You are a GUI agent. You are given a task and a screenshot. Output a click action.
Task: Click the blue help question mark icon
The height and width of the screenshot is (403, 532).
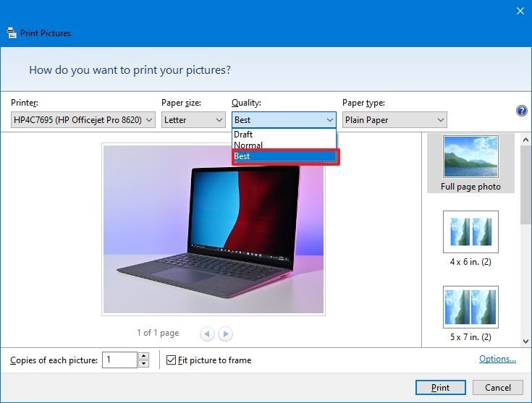pos(521,111)
